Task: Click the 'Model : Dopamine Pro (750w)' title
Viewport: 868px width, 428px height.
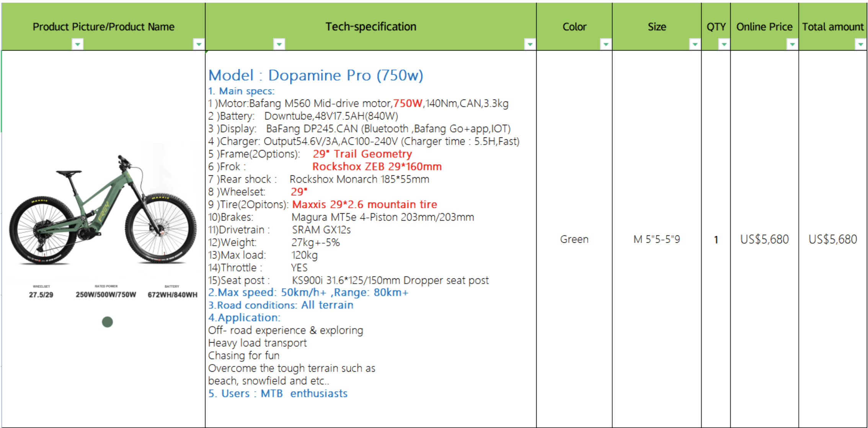Action: tap(316, 75)
